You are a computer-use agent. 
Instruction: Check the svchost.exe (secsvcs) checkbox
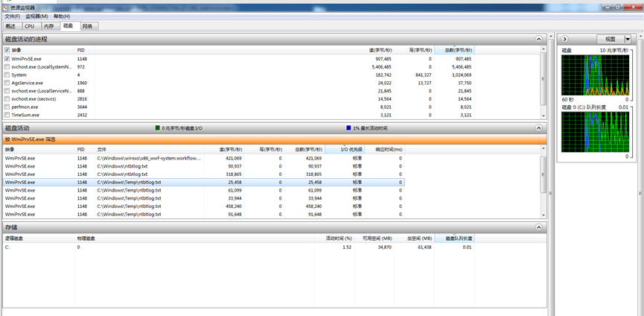pos(7,98)
